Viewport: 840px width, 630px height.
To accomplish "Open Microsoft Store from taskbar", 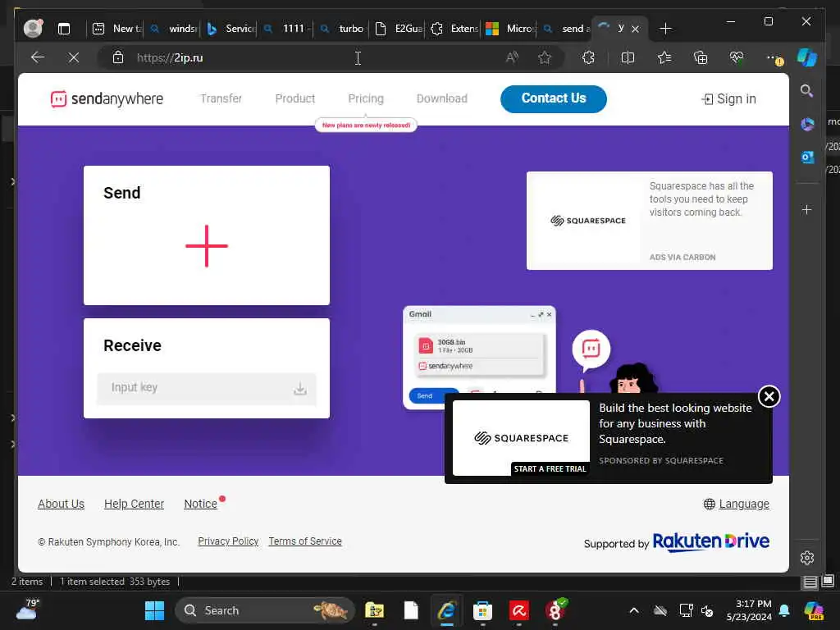I will point(482,610).
